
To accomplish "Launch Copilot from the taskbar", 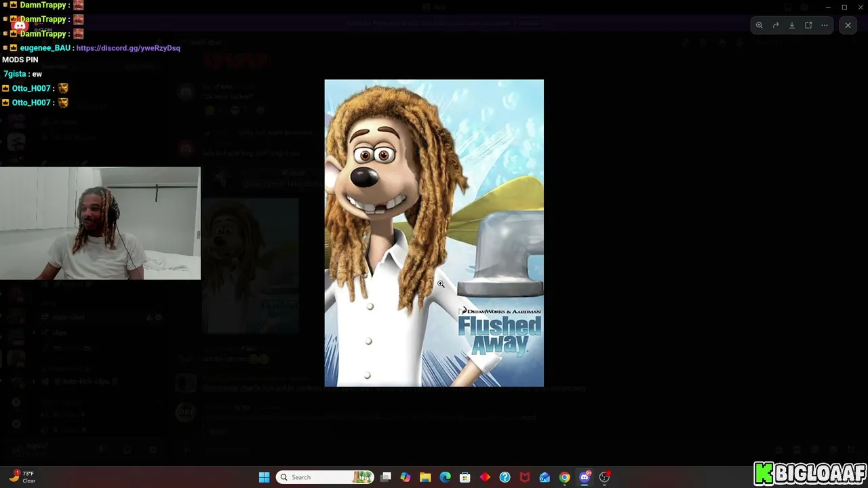I will (406, 477).
